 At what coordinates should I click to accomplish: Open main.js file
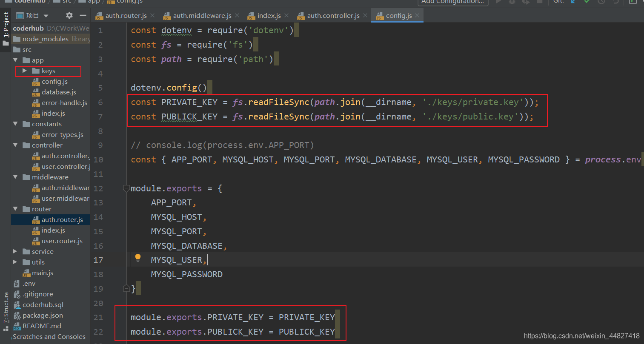[x=42, y=273]
